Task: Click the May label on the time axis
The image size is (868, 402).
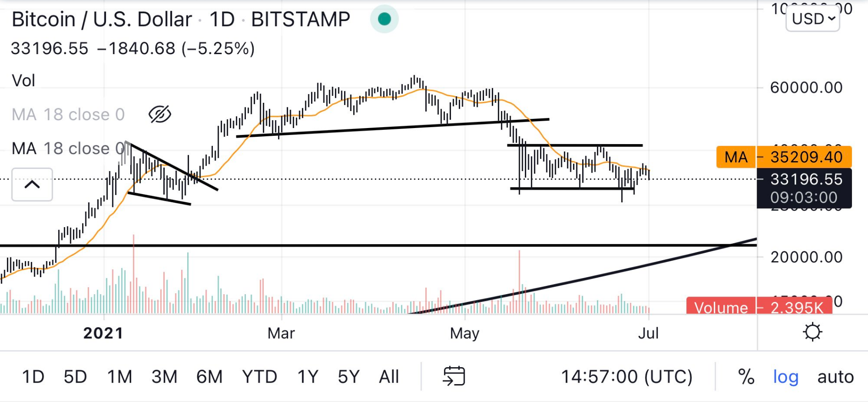Action: (464, 333)
